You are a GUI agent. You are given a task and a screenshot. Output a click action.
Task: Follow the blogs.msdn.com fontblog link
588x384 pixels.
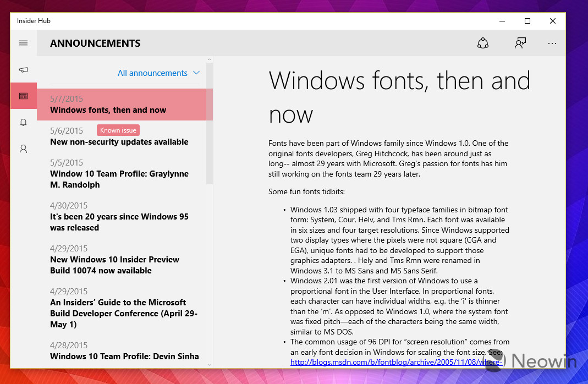[396, 362]
